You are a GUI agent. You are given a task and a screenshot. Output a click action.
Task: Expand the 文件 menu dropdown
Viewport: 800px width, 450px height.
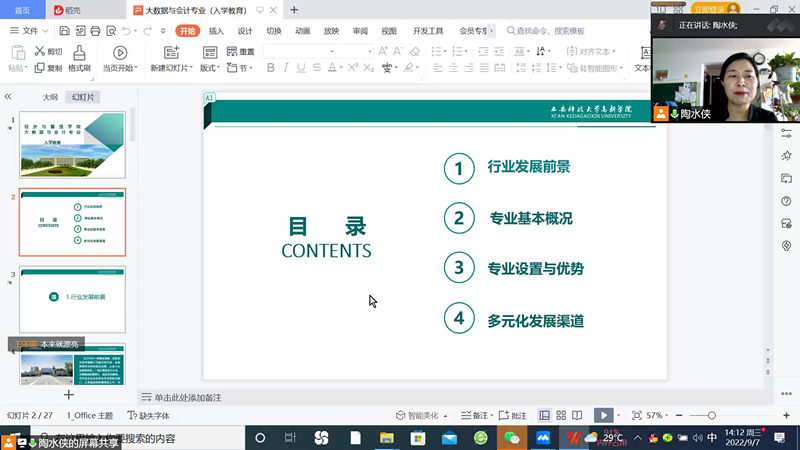30,31
